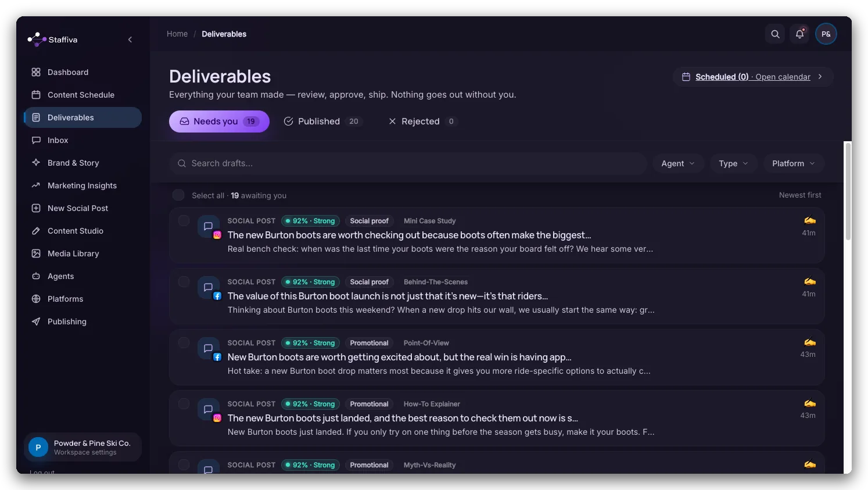Viewport: 868px width, 490px height.
Task: Go to Dashboard in the sidebar
Action: coord(83,72)
